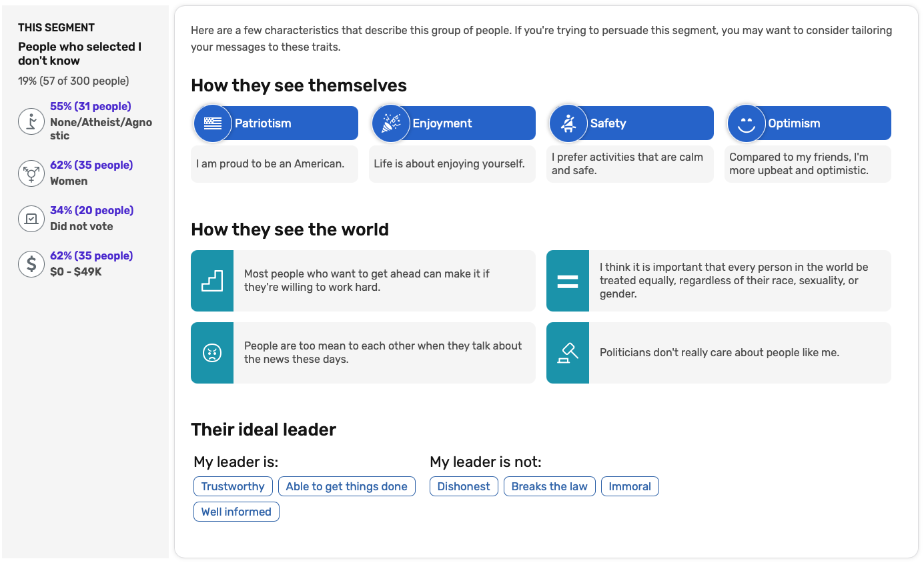The width and height of the screenshot is (924, 573).
Task: Click 'I prefer activities that are calm and safe.'
Action: [x=627, y=163]
